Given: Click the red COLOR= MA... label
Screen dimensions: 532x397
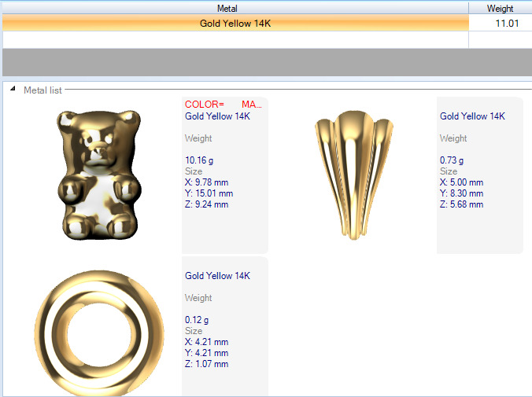Looking at the screenshot, I should click(x=224, y=105).
